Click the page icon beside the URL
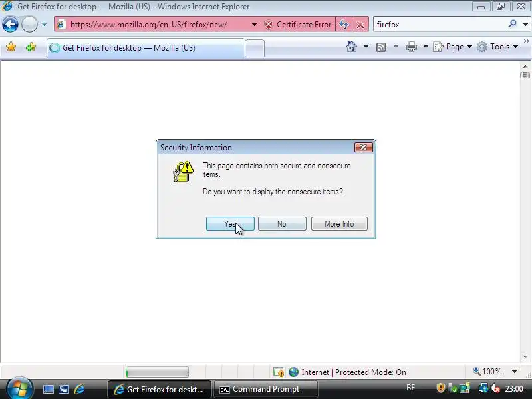This screenshot has width=532, height=399. [61, 25]
